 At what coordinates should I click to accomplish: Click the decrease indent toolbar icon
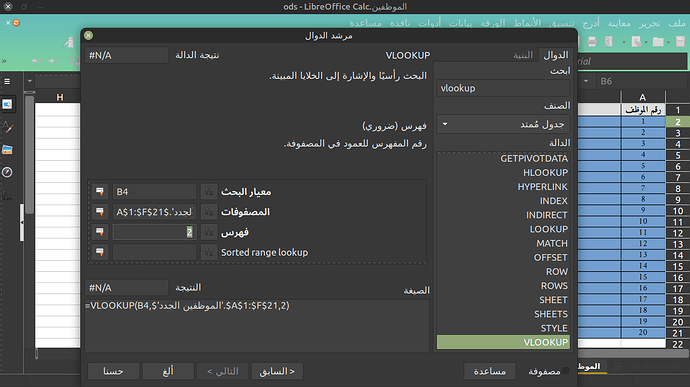click(37, 61)
